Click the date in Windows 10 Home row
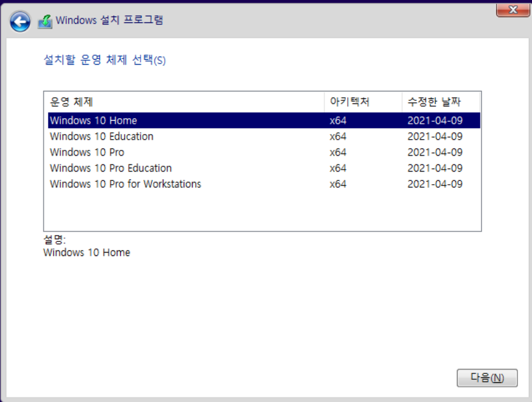 point(435,120)
